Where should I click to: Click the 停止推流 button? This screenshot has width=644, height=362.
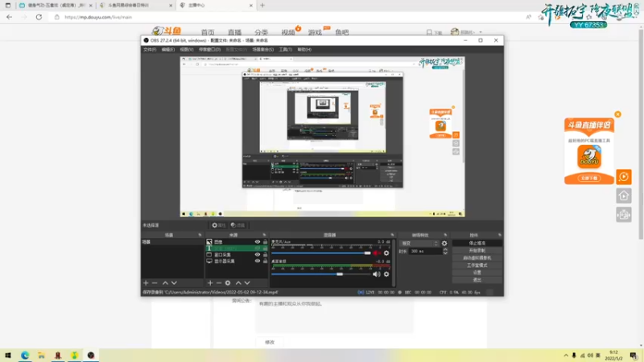point(477,244)
